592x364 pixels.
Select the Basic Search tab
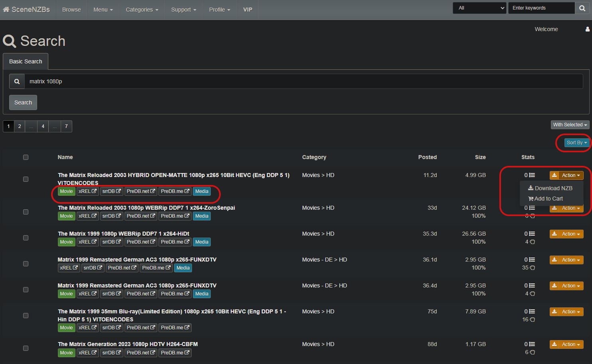click(x=26, y=61)
